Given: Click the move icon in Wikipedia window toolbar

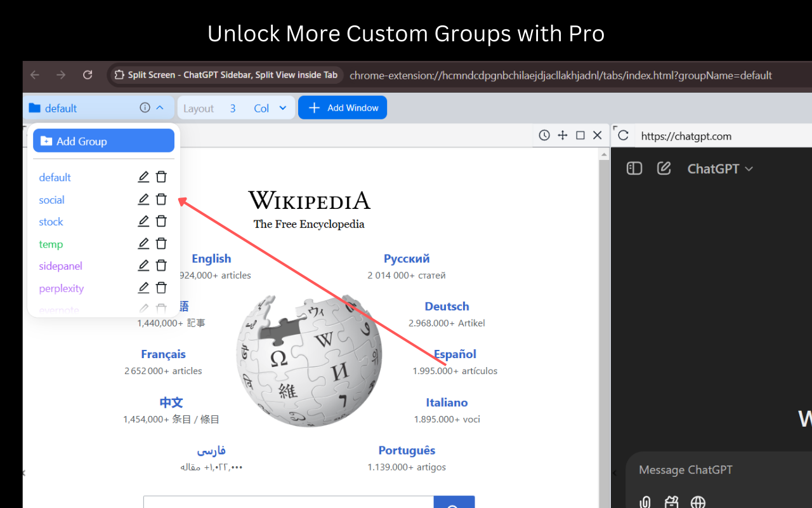Looking at the screenshot, I should [x=562, y=135].
